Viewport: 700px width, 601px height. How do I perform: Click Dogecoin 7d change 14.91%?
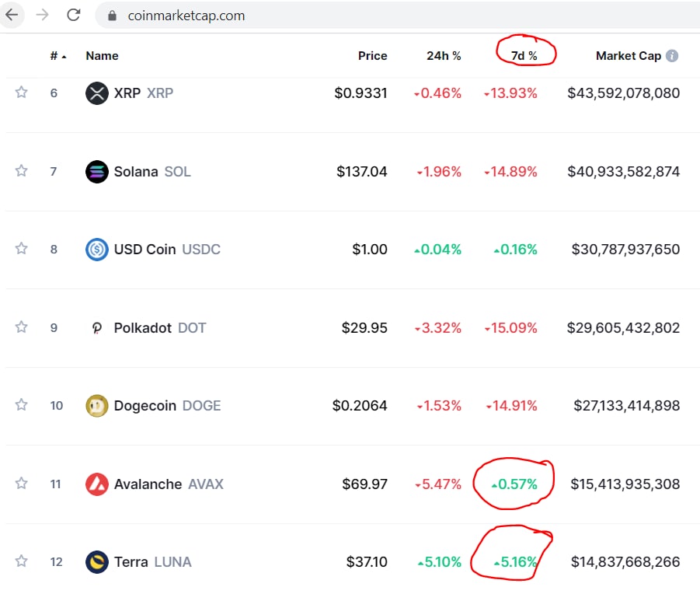(512, 406)
